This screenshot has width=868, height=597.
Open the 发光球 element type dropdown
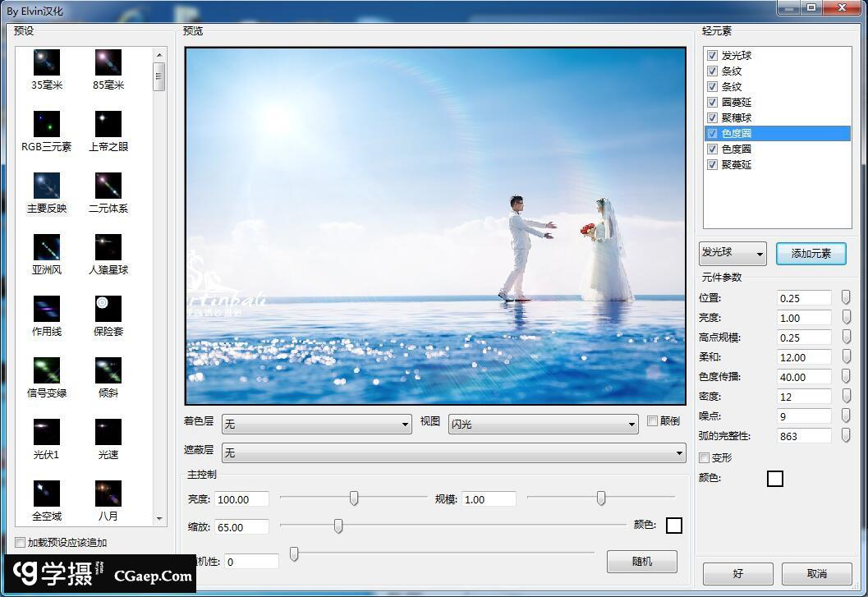(733, 254)
